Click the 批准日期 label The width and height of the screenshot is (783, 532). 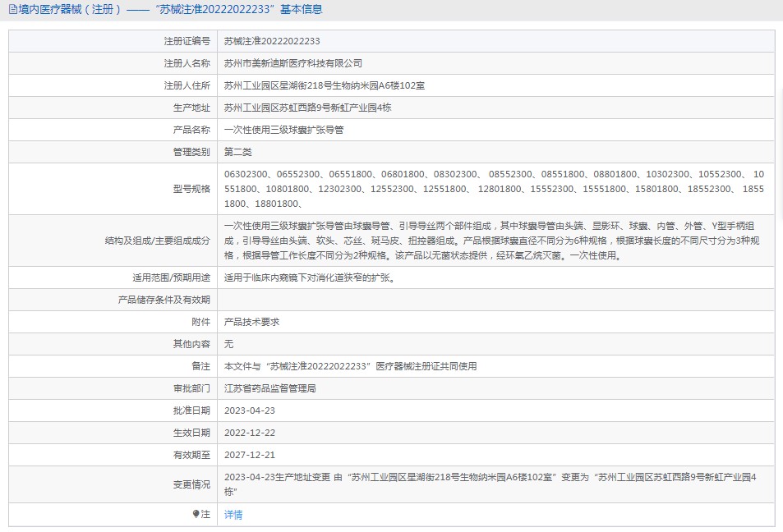click(x=191, y=410)
